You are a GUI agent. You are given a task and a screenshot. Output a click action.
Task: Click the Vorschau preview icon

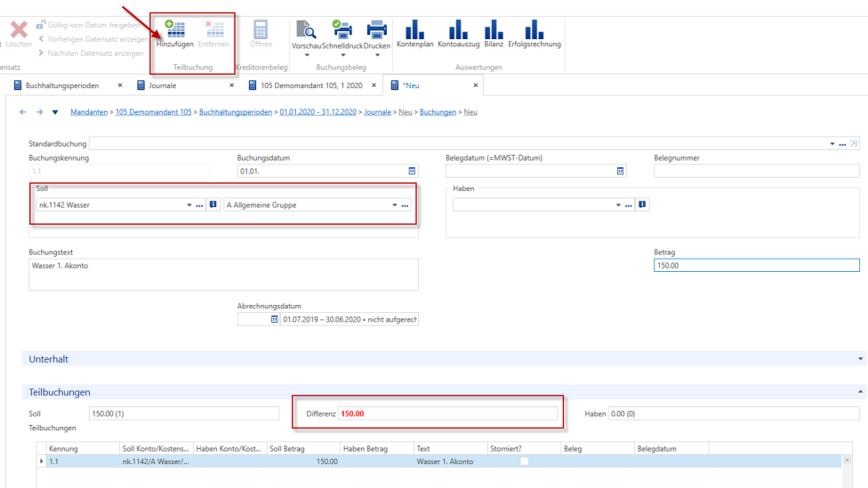(306, 29)
